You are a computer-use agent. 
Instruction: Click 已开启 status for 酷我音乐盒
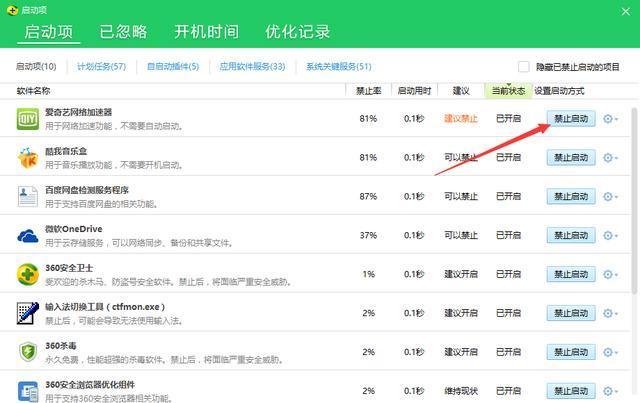tap(508, 158)
